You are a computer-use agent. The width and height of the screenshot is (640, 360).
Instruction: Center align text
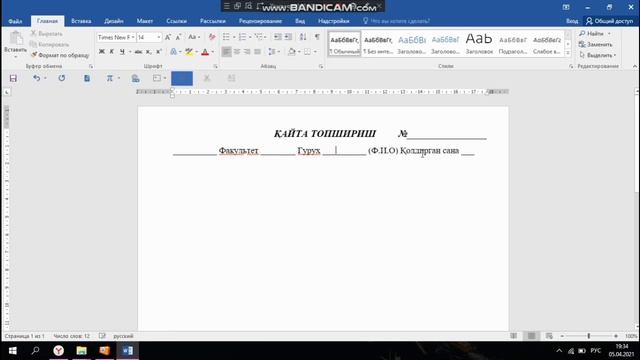pos(237,51)
